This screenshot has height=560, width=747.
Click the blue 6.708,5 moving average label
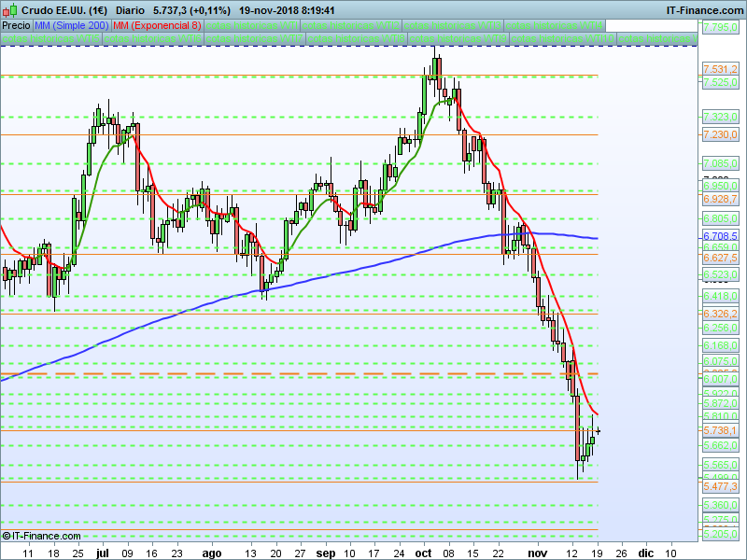[x=720, y=236]
